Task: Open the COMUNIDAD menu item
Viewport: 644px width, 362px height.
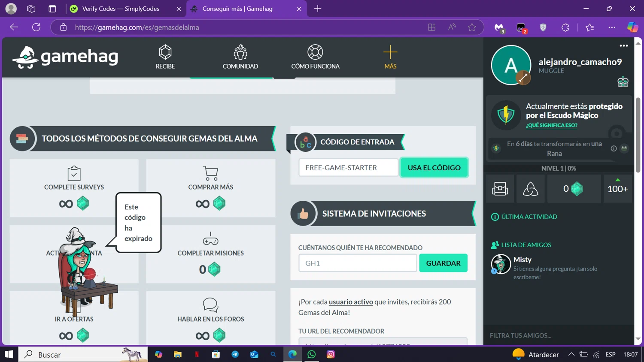Action: coord(240,57)
